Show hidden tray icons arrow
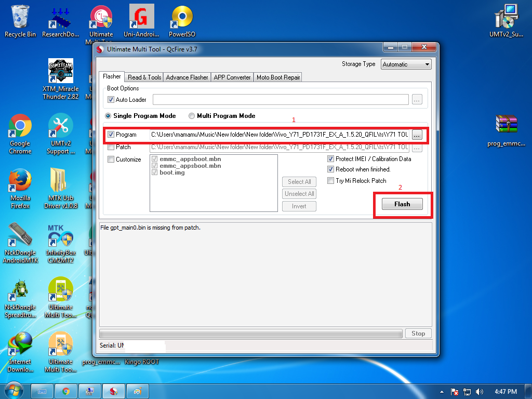This screenshot has width=532, height=399. pyautogui.click(x=442, y=392)
